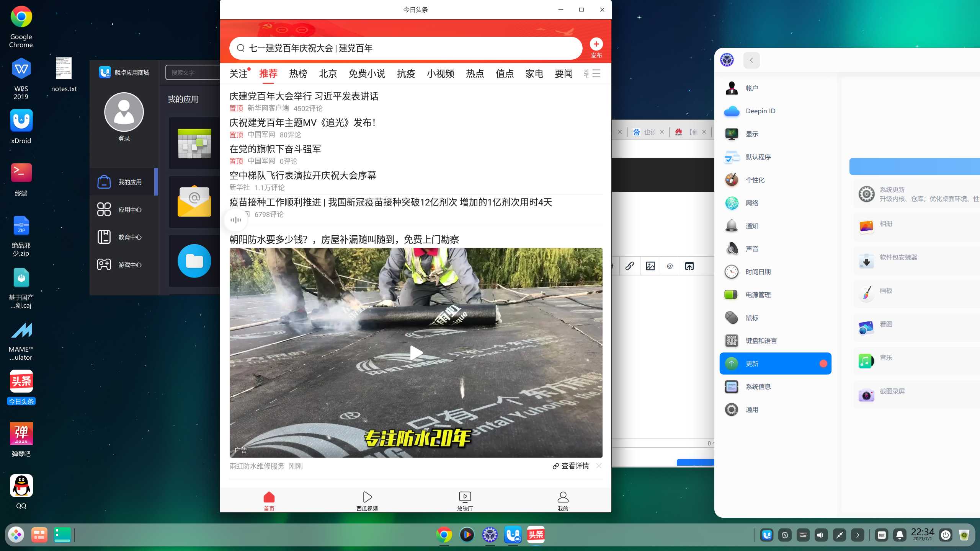Open headline 庆祝建党百年主题MV《追光》发布

(x=302, y=123)
